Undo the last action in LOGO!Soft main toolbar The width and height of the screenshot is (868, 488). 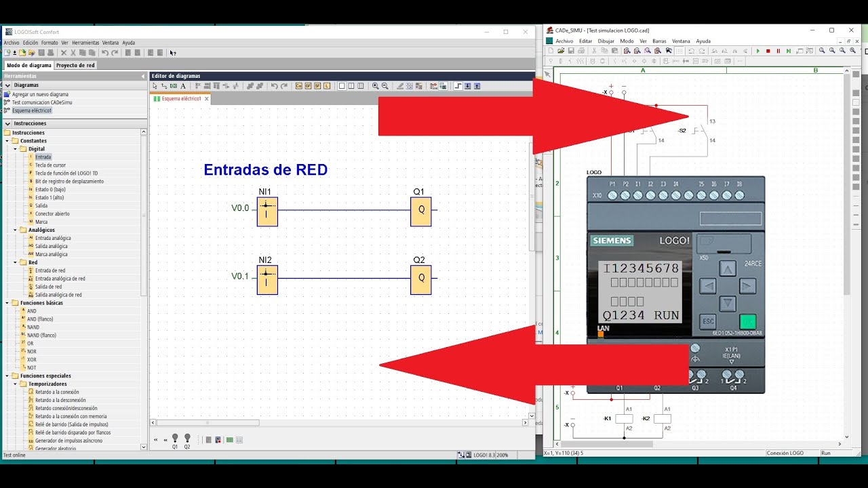coord(105,52)
